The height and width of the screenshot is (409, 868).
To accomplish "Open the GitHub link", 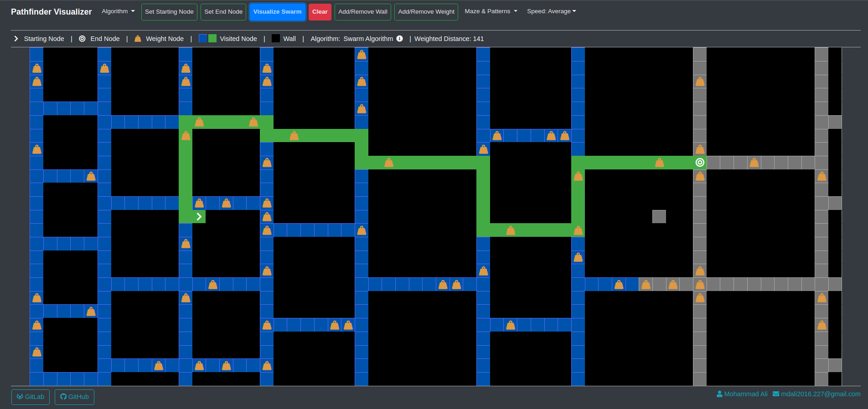I will 74,397.
